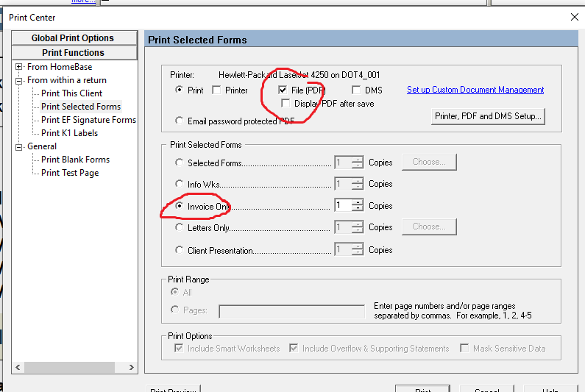Select the Invoice Only radio button
This screenshot has height=392, width=585.
coord(180,207)
